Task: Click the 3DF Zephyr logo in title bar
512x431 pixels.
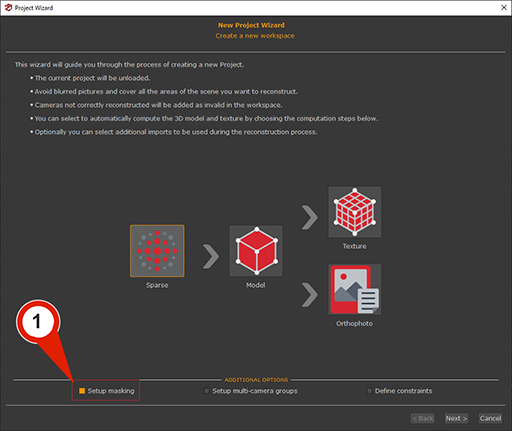Action: pos(8,8)
